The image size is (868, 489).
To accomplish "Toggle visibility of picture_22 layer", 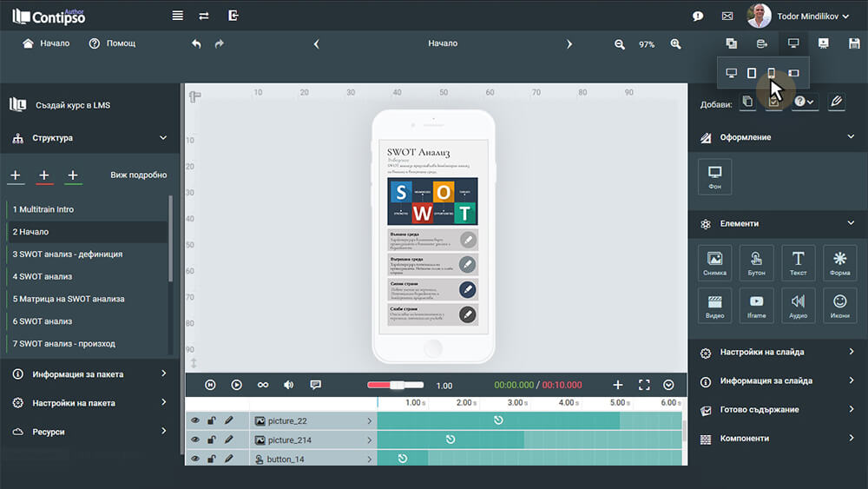I will 194,420.
